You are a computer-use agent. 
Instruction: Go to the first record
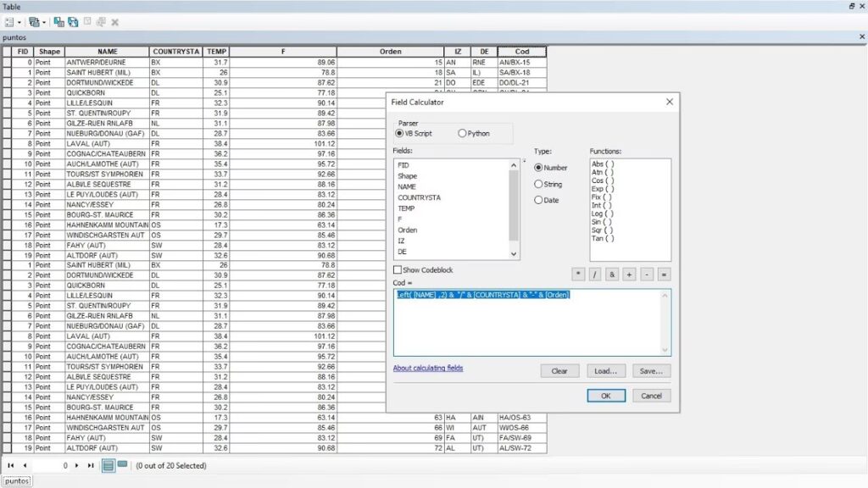11,465
